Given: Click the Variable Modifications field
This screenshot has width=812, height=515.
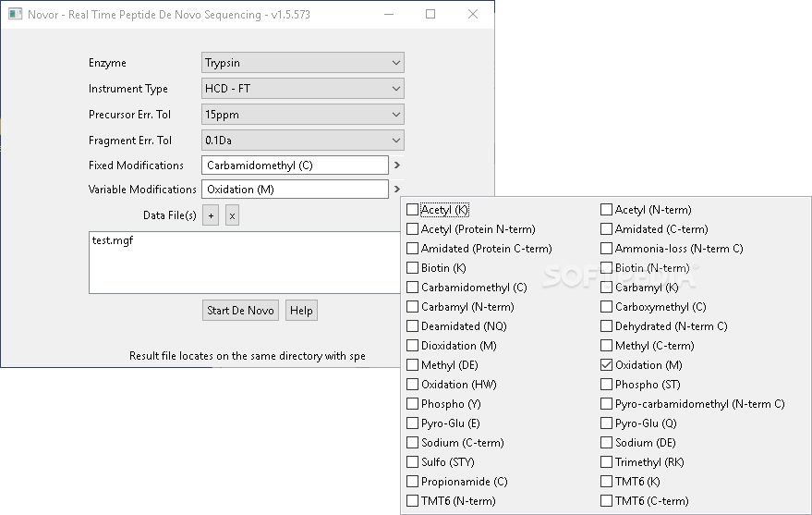Looking at the screenshot, I should tap(295, 190).
